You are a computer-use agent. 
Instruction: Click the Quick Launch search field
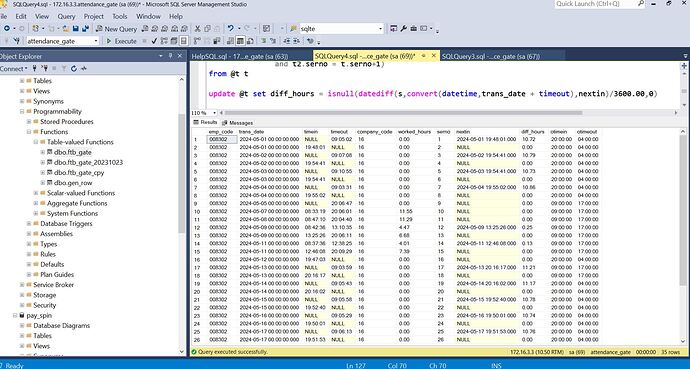click(x=596, y=4)
